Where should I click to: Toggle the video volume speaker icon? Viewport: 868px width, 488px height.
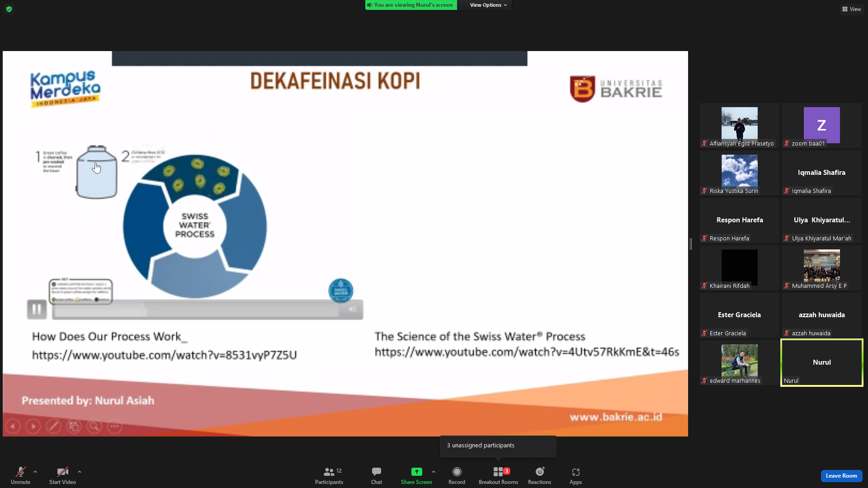pyautogui.click(x=352, y=310)
